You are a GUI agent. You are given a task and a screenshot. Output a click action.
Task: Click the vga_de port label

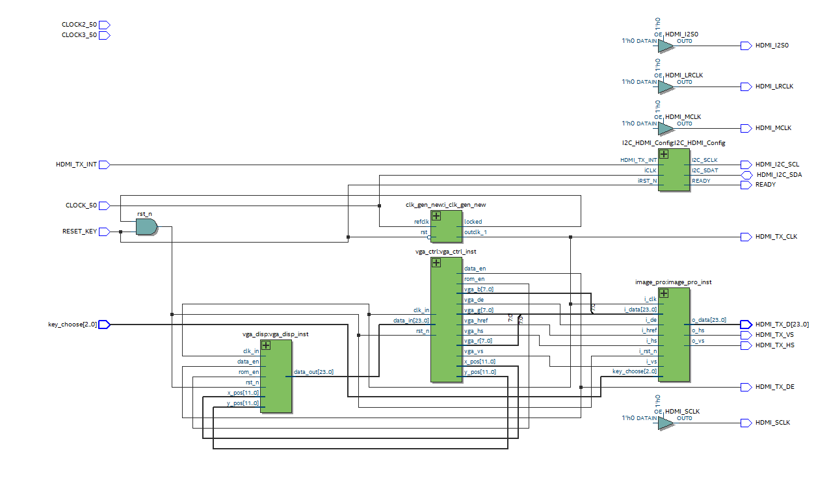(x=474, y=300)
